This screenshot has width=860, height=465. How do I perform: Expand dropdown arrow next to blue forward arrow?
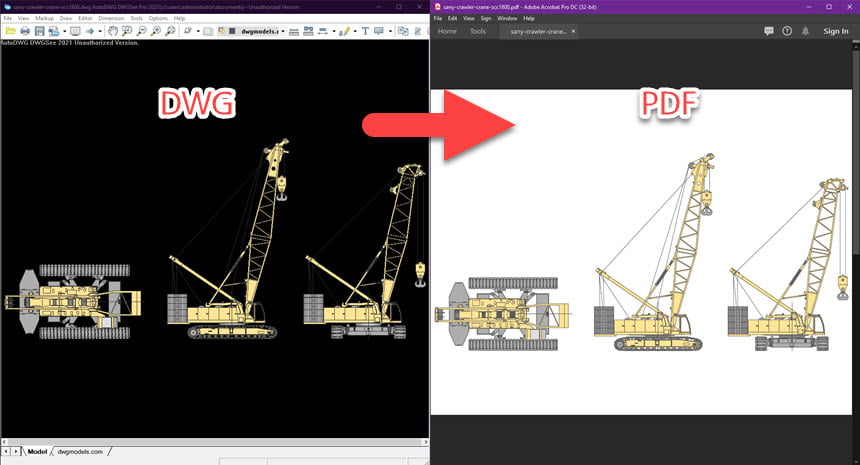pos(100,31)
